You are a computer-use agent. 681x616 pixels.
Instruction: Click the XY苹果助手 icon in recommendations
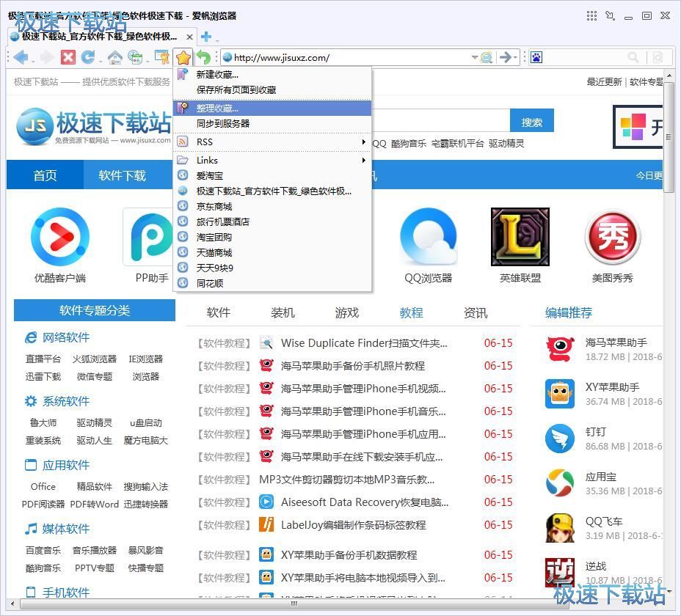point(560,394)
